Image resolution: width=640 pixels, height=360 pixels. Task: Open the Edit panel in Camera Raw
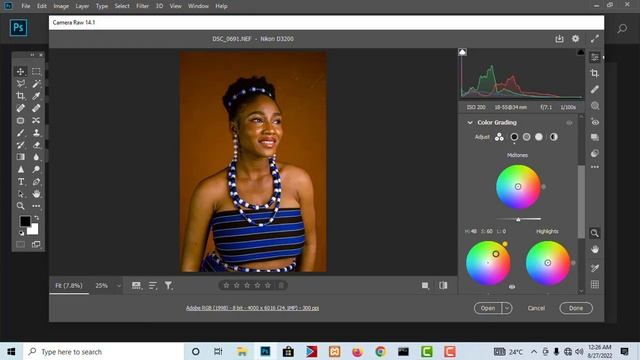pyautogui.click(x=595, y=57)
